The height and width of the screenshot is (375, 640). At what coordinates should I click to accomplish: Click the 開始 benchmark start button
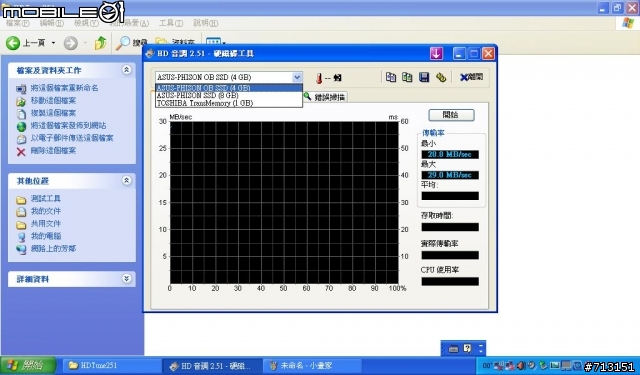pyautogui.click(x=451, y=115)
